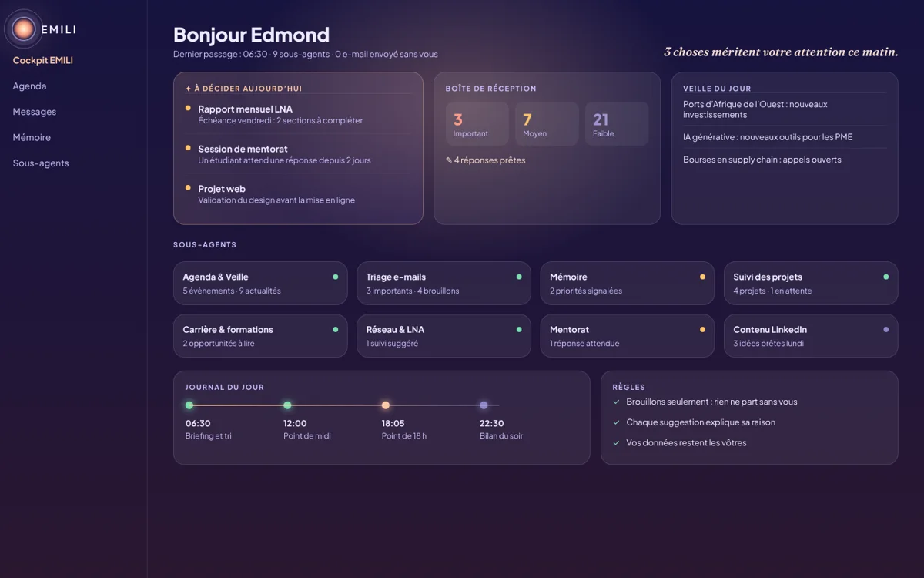Open the Triage e-mails sub-agent card
The image size is (924, 578).
click(444, 283)
